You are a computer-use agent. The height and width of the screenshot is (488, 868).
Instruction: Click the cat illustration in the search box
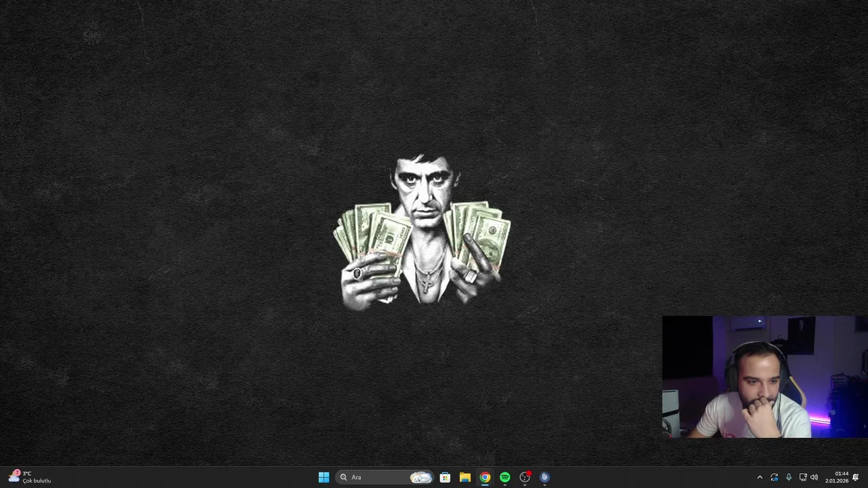click(x=420, y=477)
